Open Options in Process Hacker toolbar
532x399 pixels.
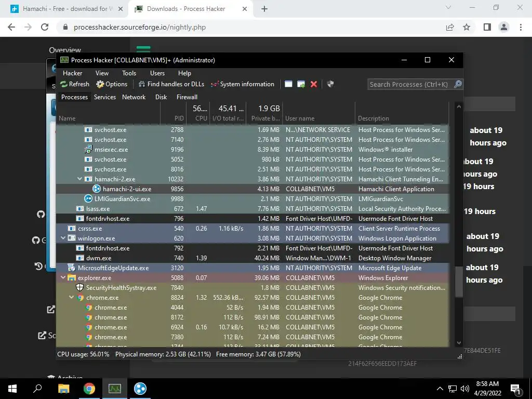[x=112, y=84]
